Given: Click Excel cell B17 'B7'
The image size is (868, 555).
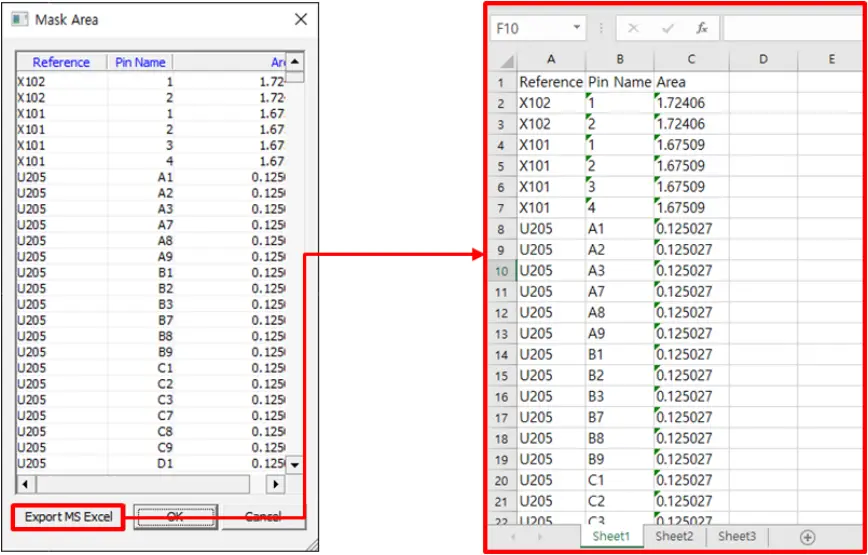Looking at the screenshot, I should pos(620,418).
